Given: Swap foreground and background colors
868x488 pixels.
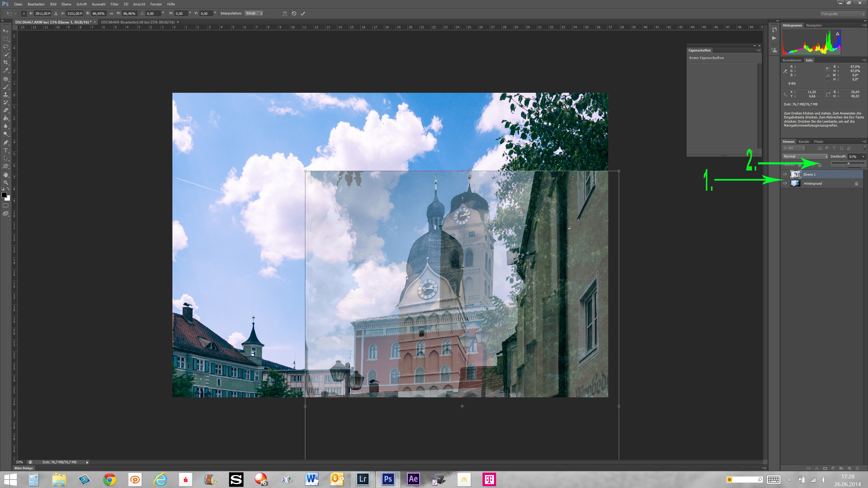Looking at the screenshot, I should point(8,189).
